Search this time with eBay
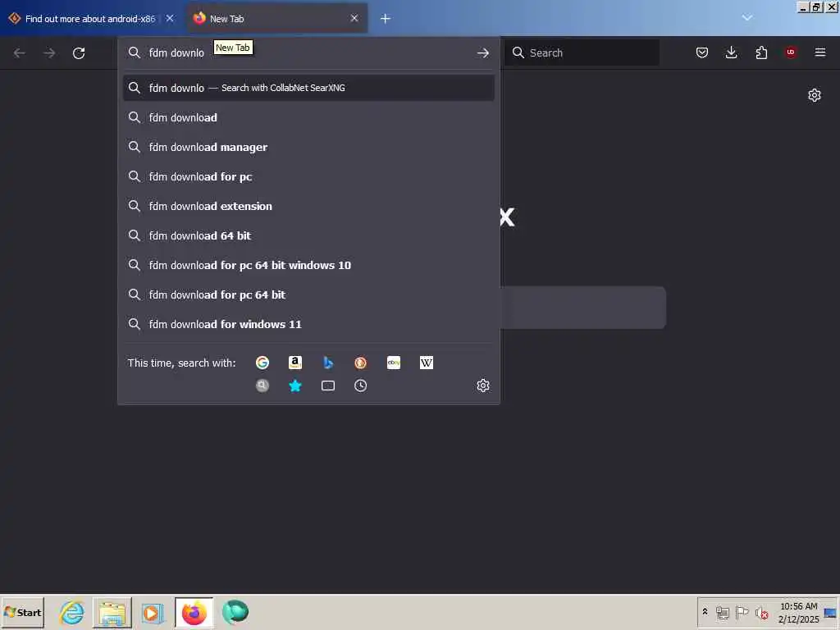 [x=394, y=363]
